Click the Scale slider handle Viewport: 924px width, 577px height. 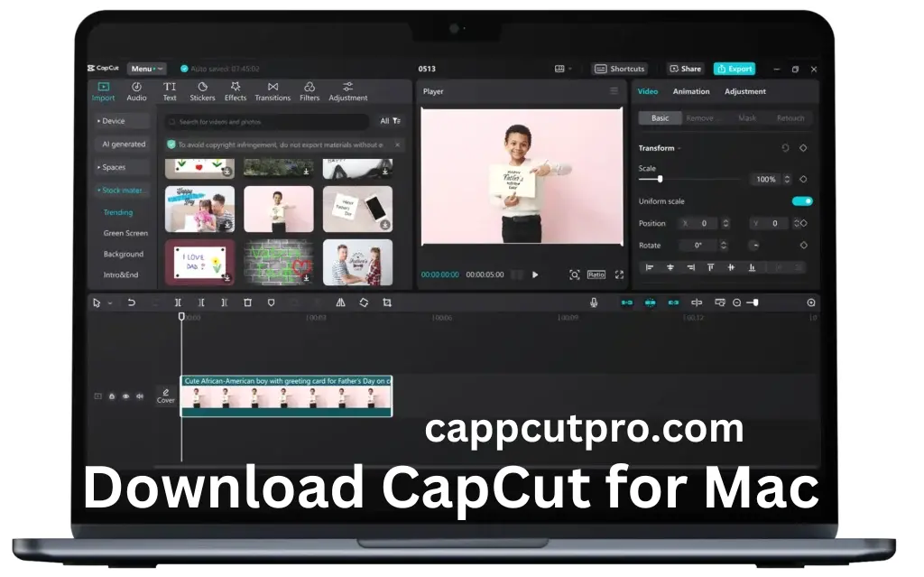tap(660, 179)
